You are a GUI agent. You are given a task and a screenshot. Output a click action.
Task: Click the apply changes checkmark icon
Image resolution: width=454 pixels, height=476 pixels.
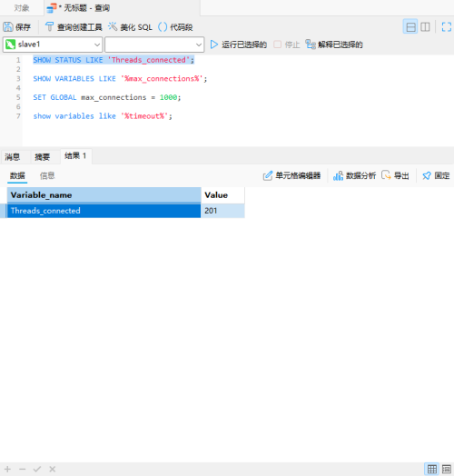tap(37, 469)
